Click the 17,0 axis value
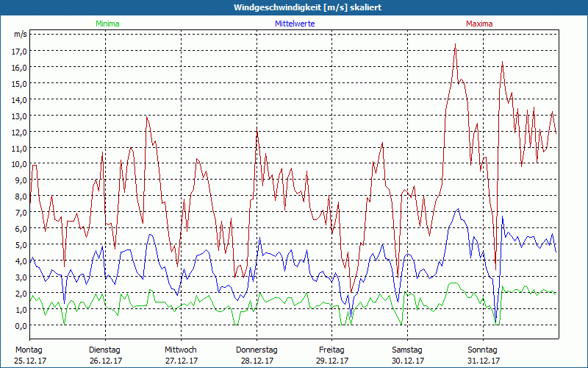Viewport: 588px width, 368px height. [x=20, y=51]
